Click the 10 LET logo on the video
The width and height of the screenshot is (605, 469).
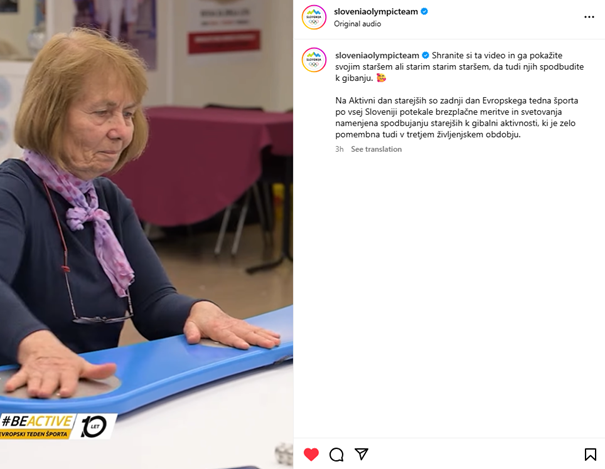(x=95, y=426)
